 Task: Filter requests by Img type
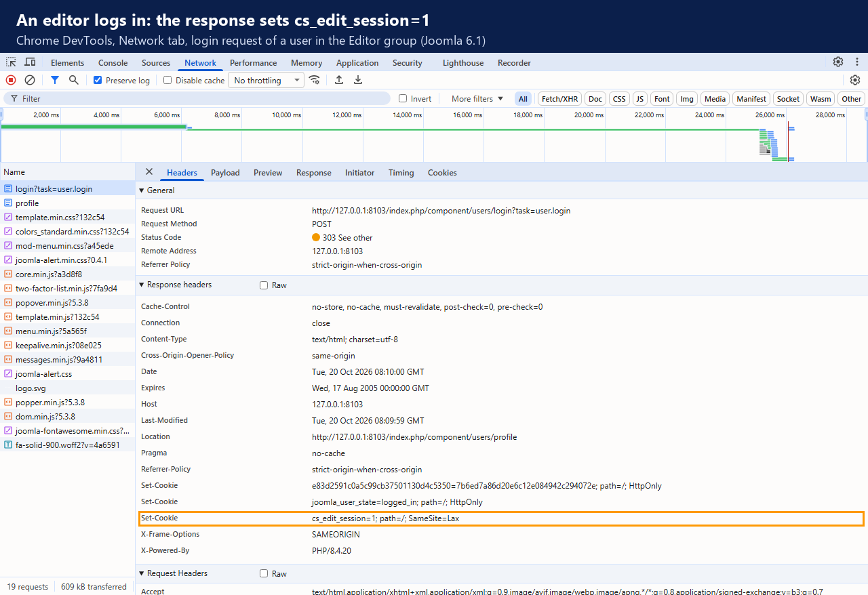687,99
